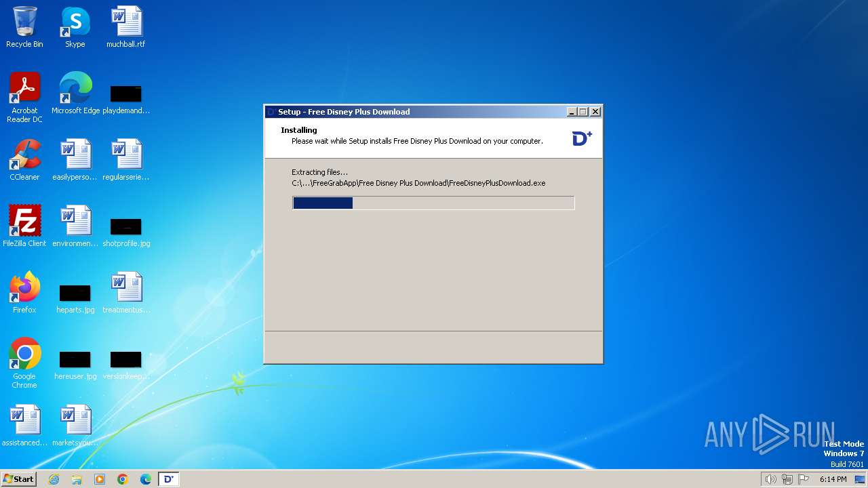Image resolution: width=868 pixels, height=488 pixels.
Task: Click the network tray icon
Action: (x=787, y=479)
